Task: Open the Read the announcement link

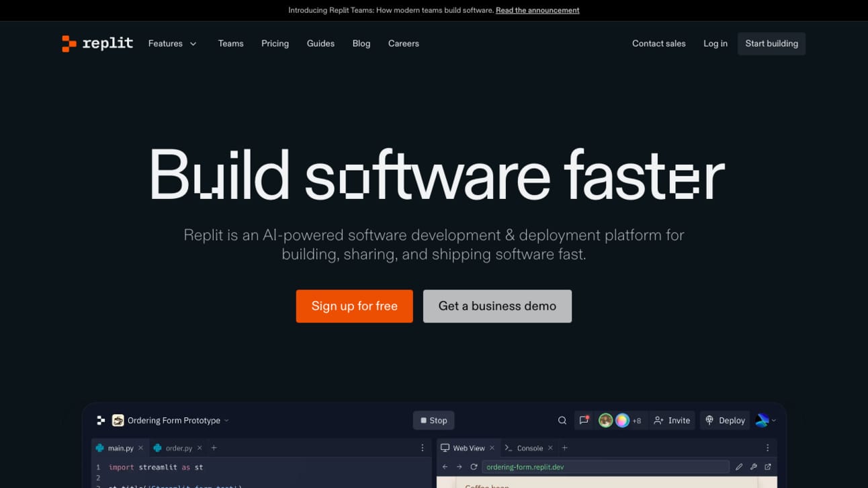Action: [537, 11]
